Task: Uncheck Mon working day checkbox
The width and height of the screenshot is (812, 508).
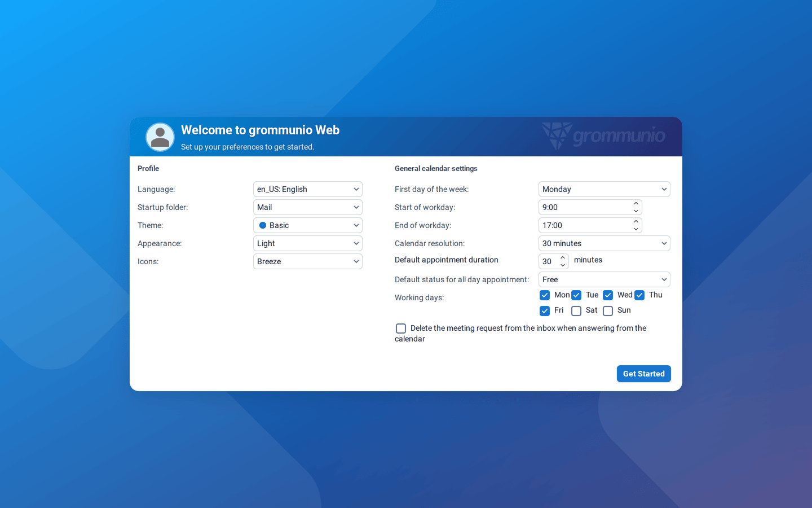Action: click(545, 295)
